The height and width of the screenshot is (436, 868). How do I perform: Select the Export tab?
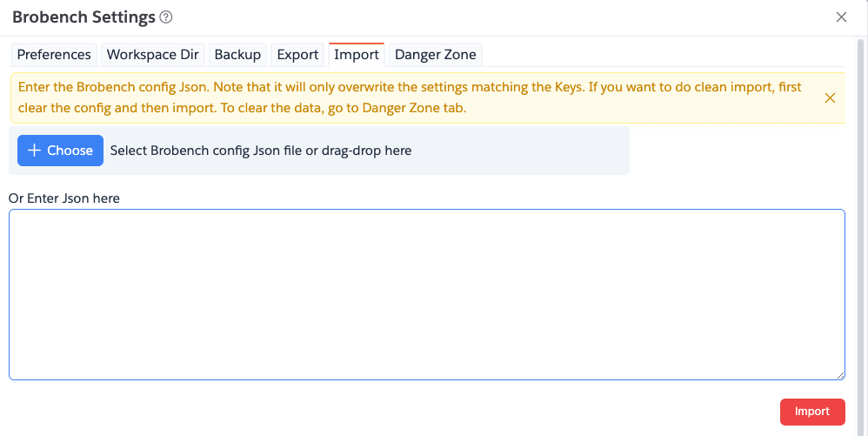[x=297, y=55]
